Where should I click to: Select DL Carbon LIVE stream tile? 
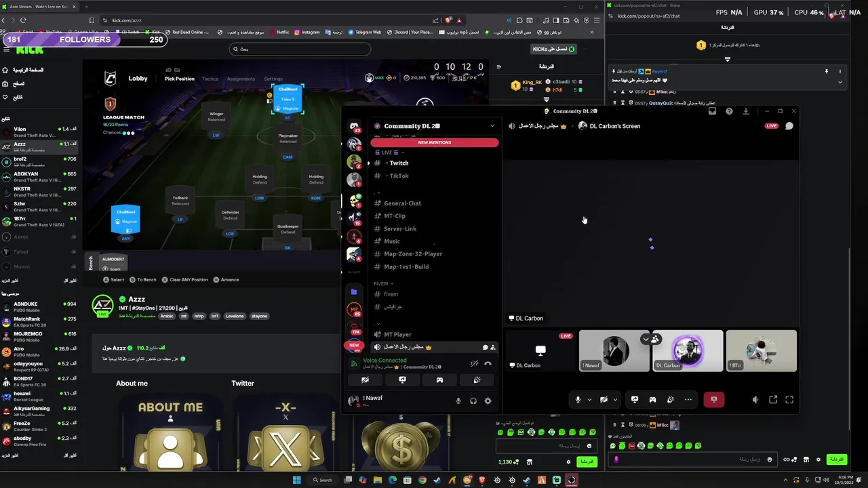pos(540,350)
